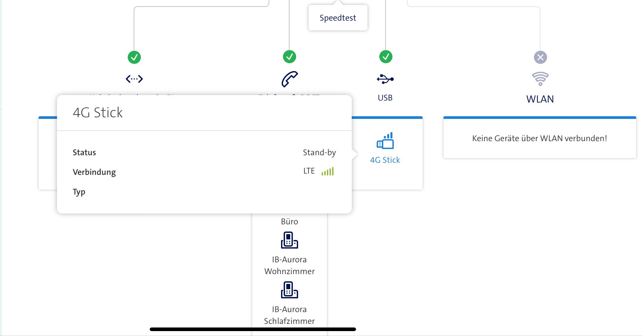
Task: Click green checkmark above telephone icon
Action: point(290,57)
